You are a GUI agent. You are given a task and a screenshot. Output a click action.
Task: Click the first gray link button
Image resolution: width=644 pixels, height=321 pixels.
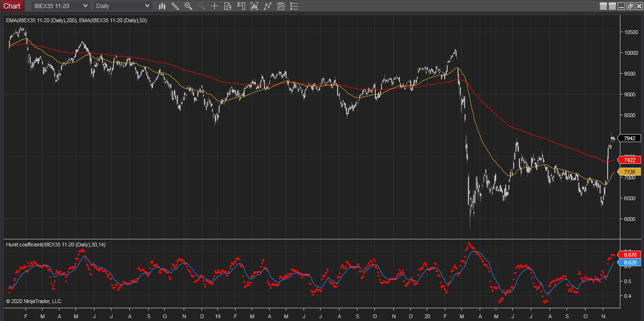603,6
